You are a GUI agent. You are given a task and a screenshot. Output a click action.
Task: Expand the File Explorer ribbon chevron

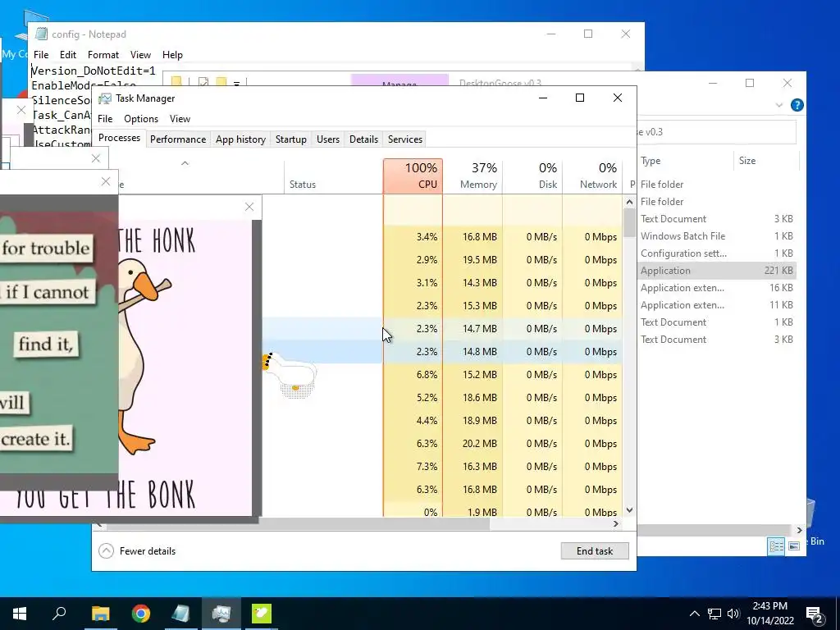coord(779,105)
